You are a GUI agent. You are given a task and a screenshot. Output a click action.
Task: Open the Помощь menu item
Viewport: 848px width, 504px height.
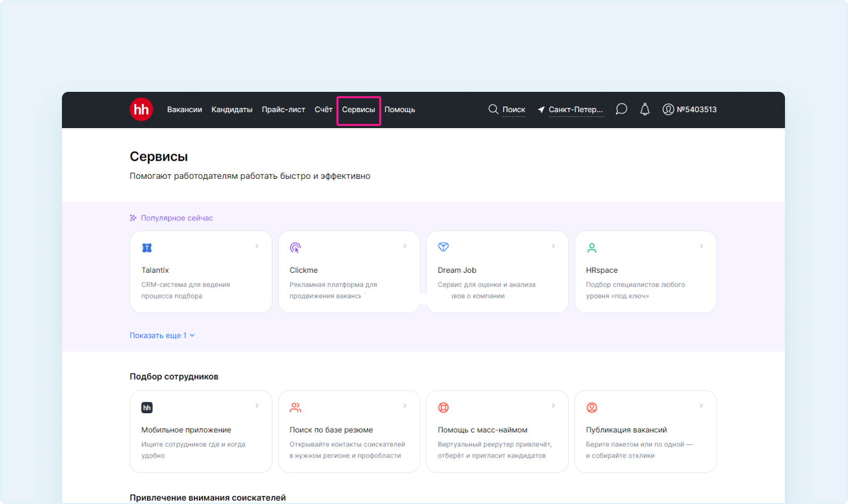coord(399,109)
